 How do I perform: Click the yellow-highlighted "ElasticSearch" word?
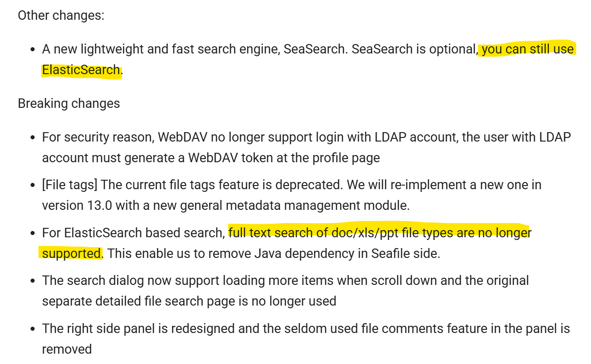pos(81,70)
